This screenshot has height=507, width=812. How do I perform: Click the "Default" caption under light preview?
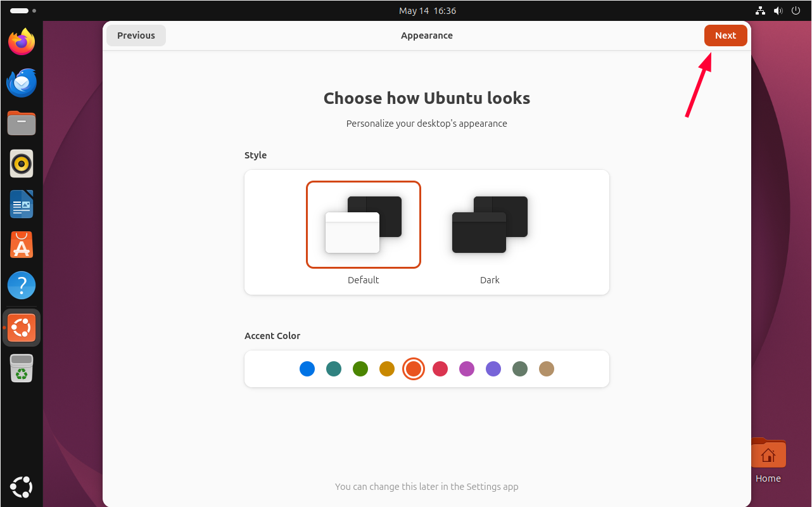point(364,280)
